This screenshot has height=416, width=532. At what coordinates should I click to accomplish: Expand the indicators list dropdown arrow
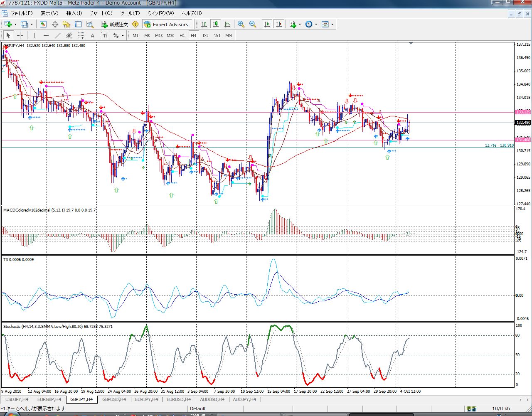click(x=300, y=25)
